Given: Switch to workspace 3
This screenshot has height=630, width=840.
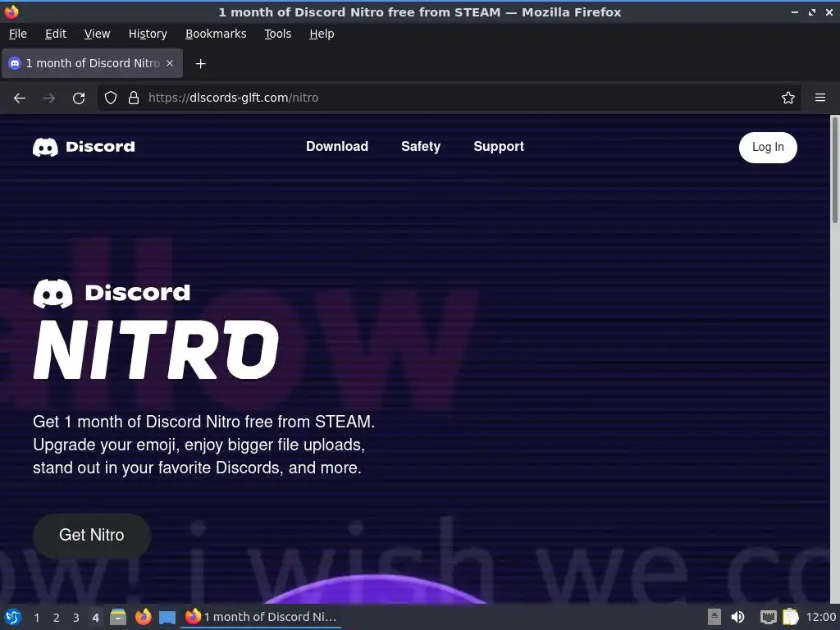Looking at the screenshot, I should click(x=76, y=618).
